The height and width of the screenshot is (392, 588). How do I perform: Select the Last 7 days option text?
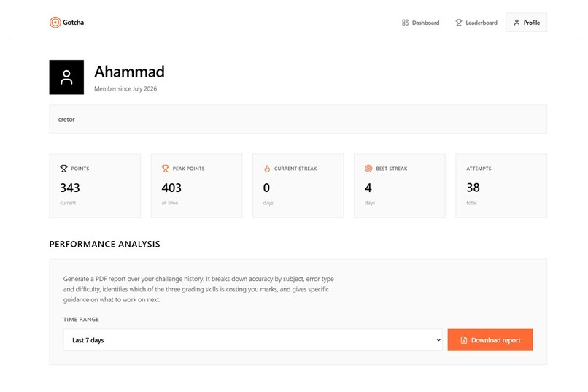tap(88, 340)
